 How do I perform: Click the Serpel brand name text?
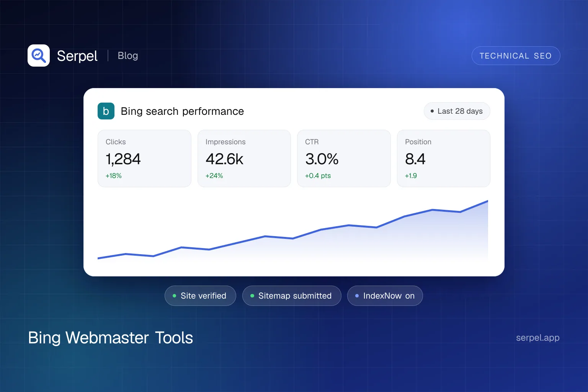(x=77, y=56)
